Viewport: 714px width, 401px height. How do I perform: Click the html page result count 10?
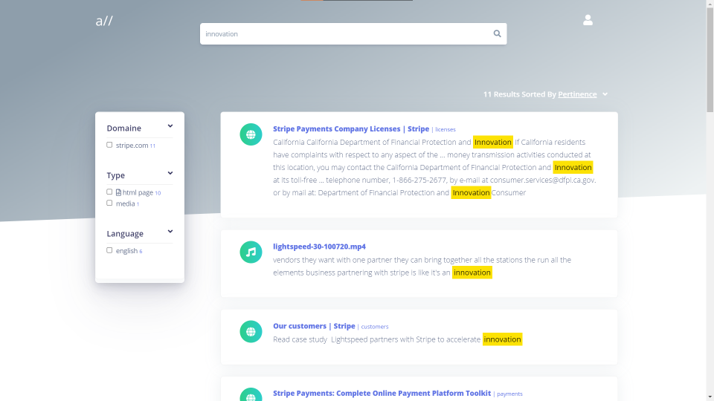(x=158, y=193)
